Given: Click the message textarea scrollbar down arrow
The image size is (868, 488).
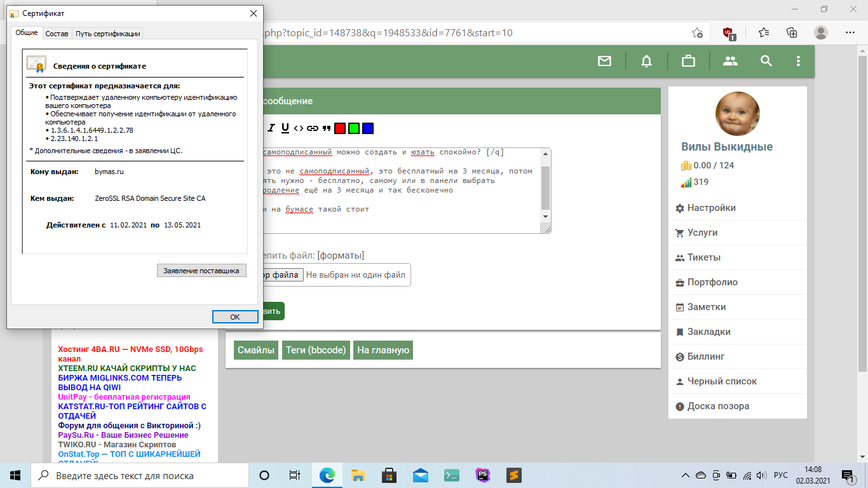Looking at the screenshot, I should click(545, 217).
